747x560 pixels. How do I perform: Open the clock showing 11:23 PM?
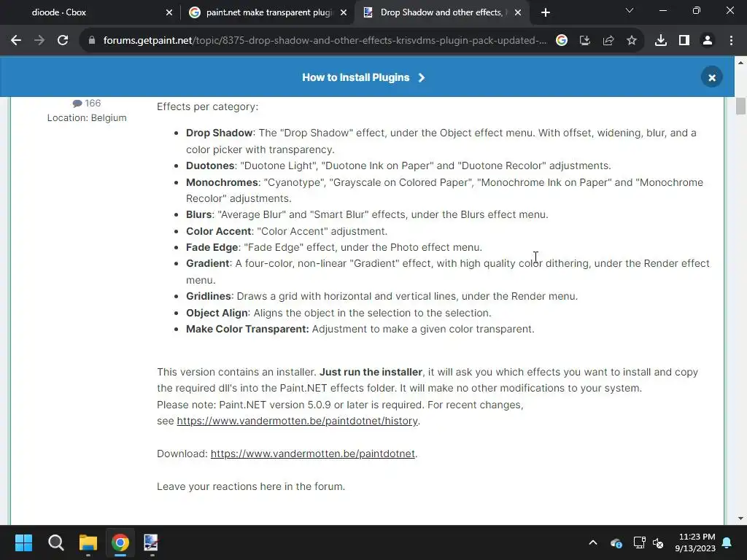coord(695,542)
